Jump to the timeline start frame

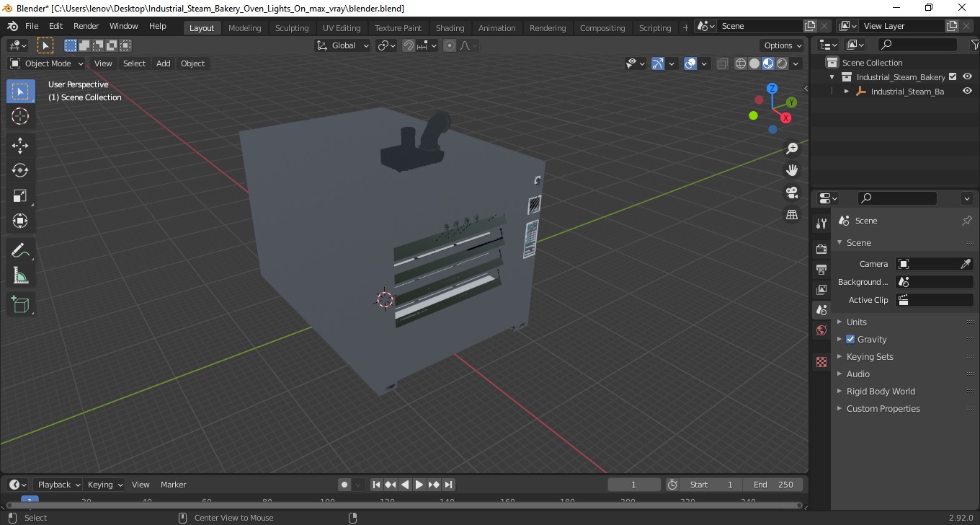(376, 485)
